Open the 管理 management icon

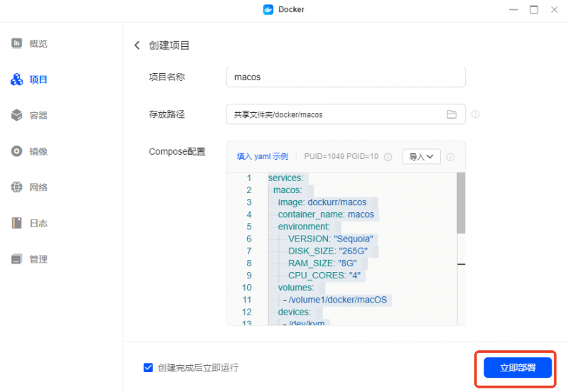coord(16,258)
